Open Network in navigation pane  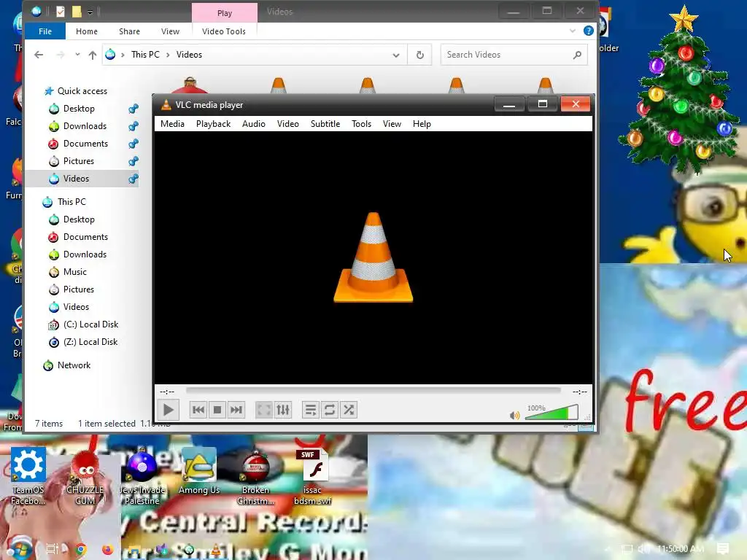74,366
